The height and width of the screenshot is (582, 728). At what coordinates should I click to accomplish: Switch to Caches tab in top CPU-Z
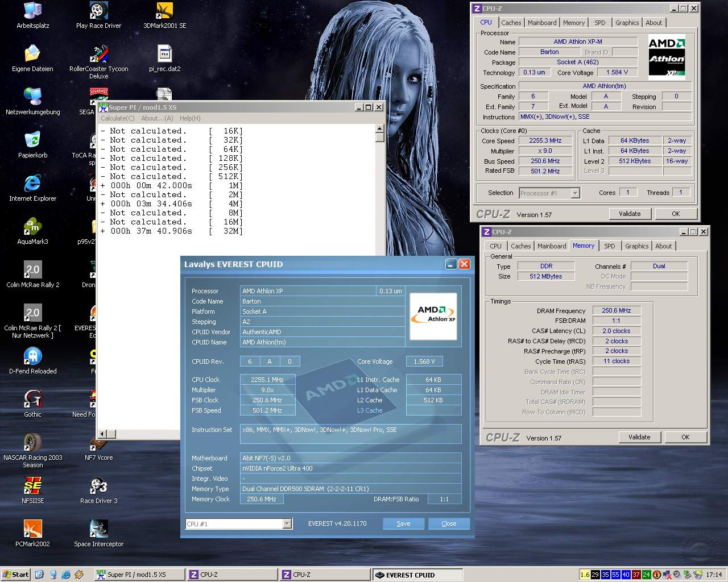511,23
